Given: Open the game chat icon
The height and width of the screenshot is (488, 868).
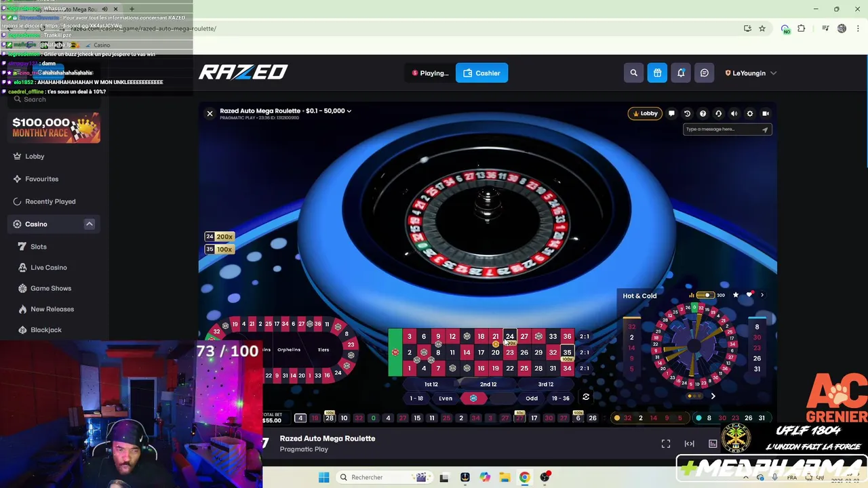Looking at the screenshot, I should tap(671, 114).
